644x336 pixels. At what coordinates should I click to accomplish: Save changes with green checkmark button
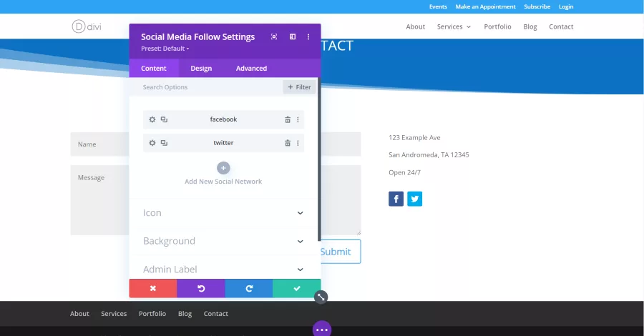click(297, 288)
